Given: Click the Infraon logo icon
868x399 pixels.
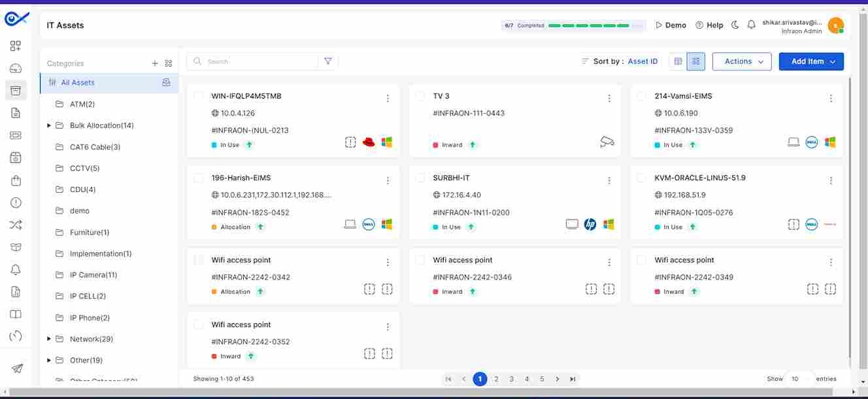Looking at the screenshot, I should (x=16, y=20).
